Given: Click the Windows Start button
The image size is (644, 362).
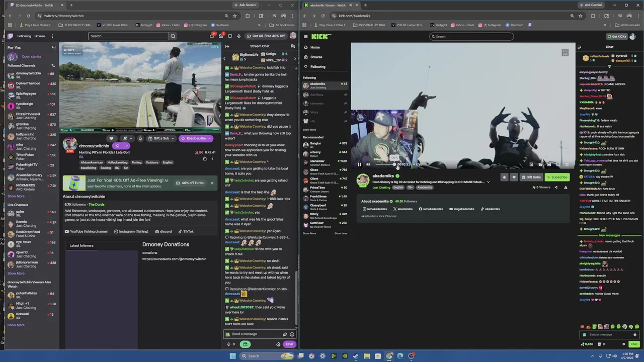Looking at the screenshot, I should [x=232, y=356].
